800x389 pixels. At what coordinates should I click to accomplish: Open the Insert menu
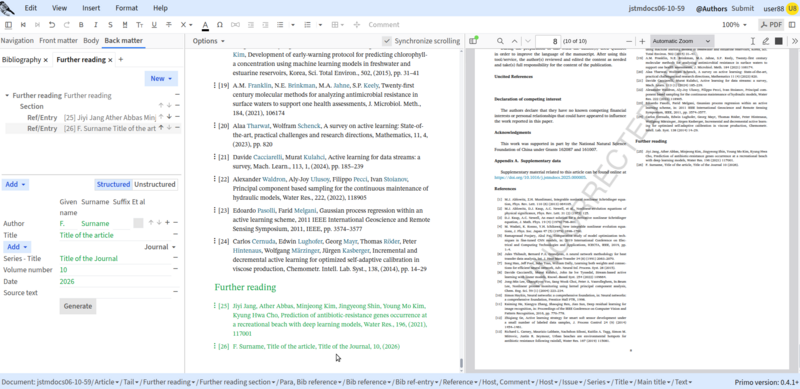(x=91, y=8)
